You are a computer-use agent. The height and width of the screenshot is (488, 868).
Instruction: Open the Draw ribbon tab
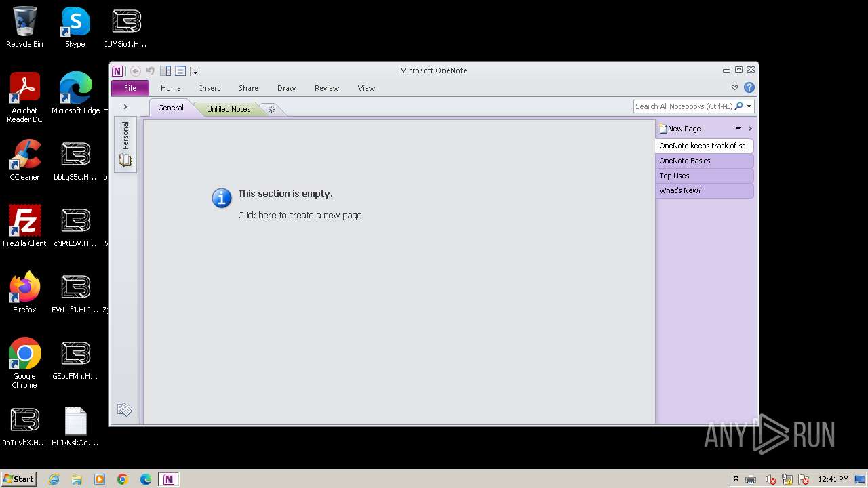click(x=287, y=88)
